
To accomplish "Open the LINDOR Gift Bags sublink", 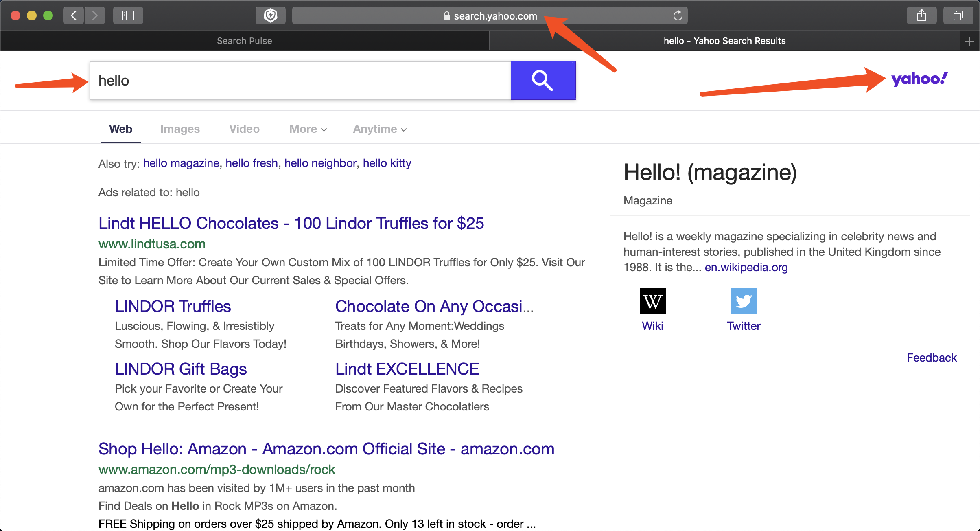I will (x=181, y=369).
